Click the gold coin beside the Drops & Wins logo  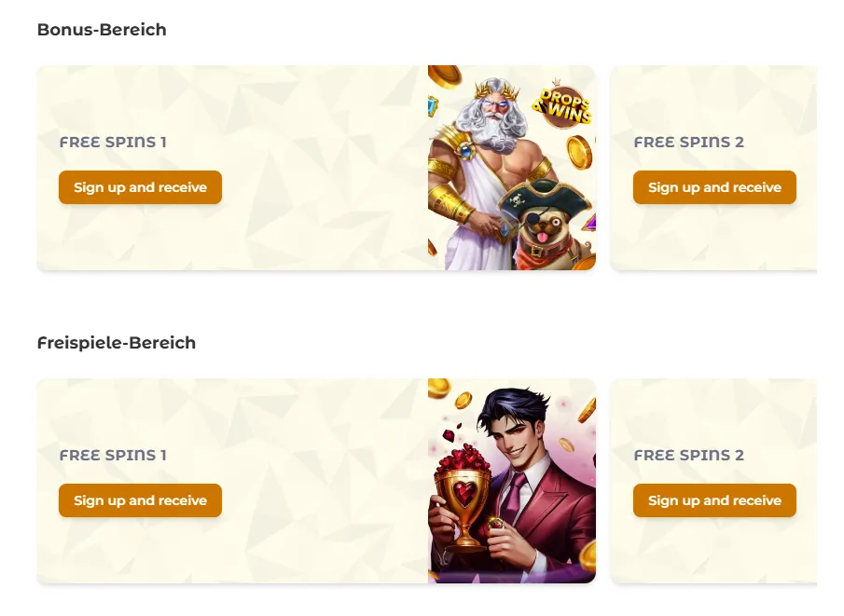[580, 152]
